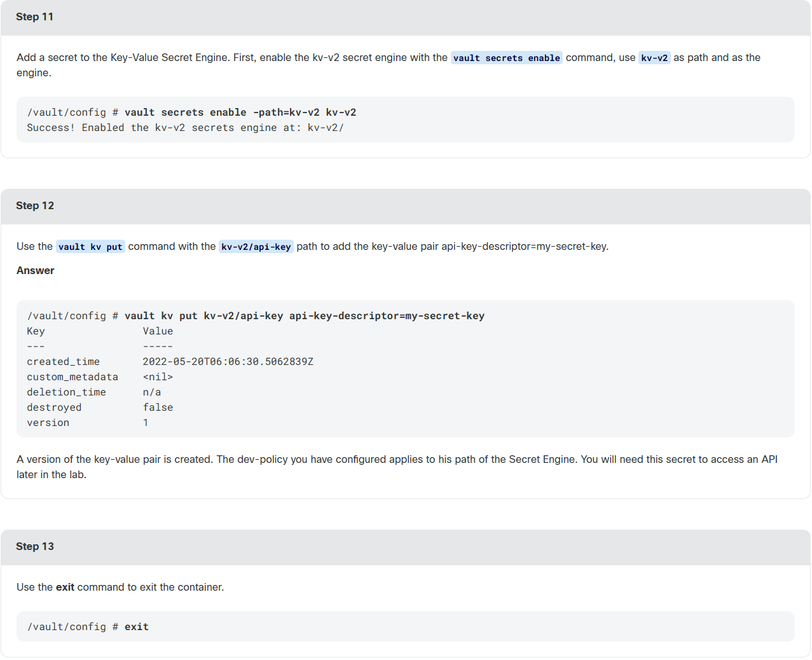Viewport: 812px width, 660px height.
Task: Click the Step 11 header
Action: pos(406,17)
